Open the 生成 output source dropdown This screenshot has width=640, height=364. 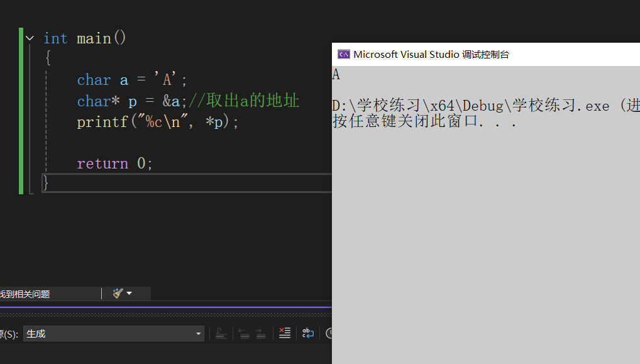(114, 334)
